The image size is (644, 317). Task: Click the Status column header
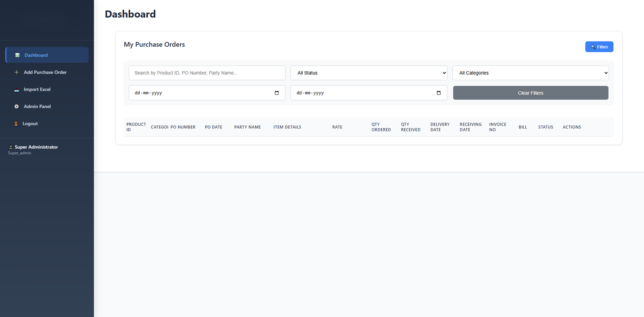pos(545,127)
